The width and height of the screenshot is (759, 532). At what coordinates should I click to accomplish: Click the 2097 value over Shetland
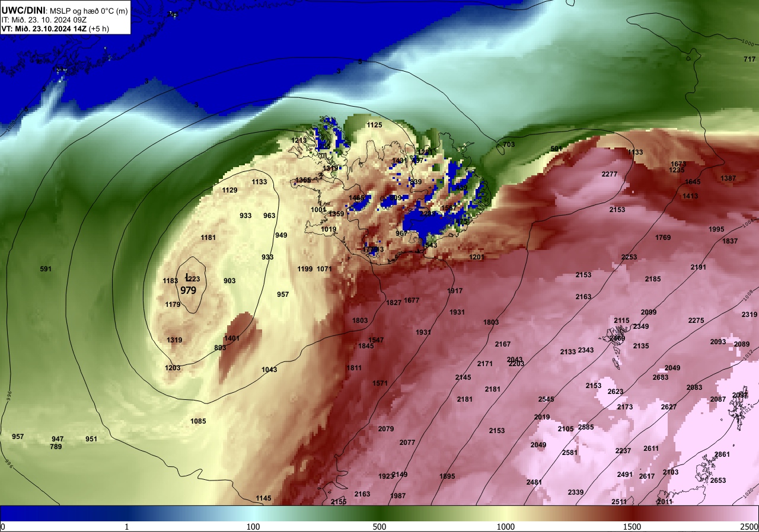[740, 395]
